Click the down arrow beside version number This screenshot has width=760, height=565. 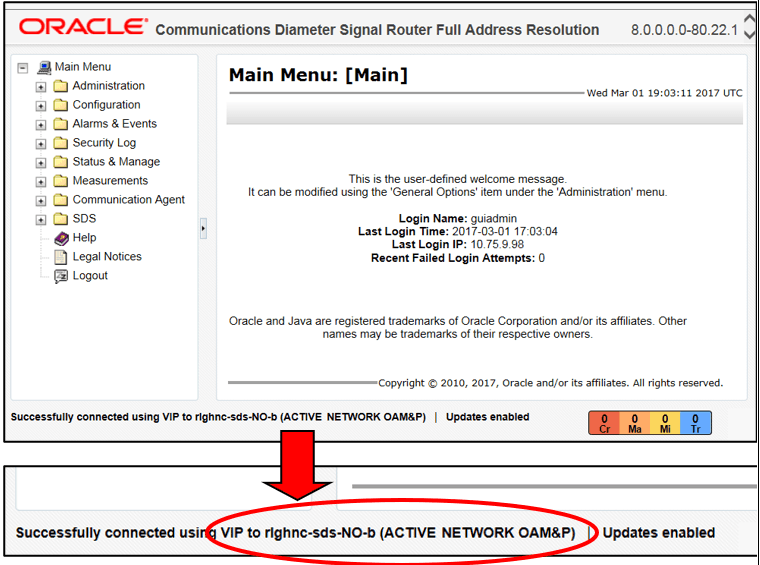[749, 34]
